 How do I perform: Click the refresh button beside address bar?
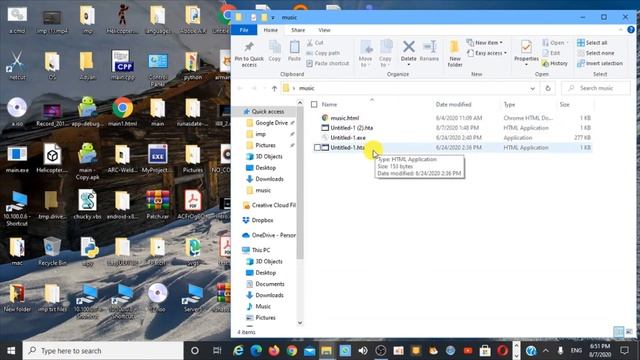[548, 88]
